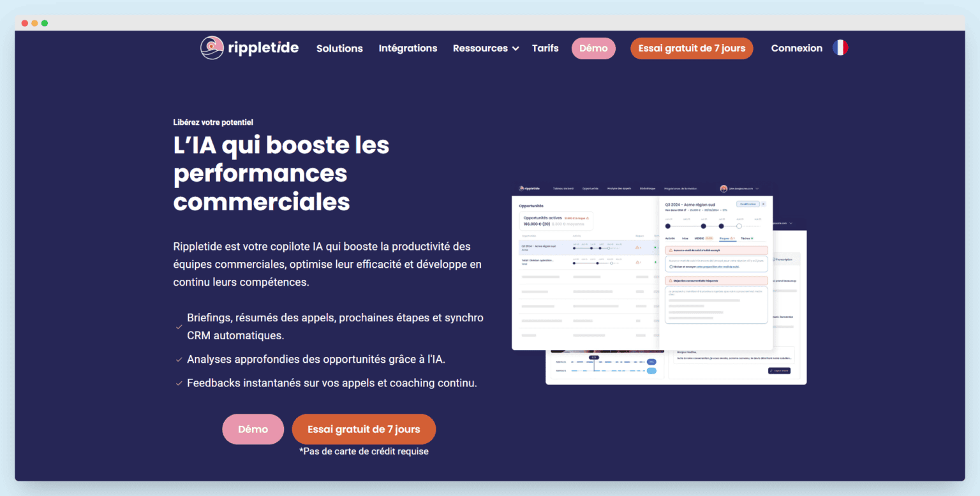The image size is (980, 496).
Task: Select the Réviser et envoyer proposal radio button
Action: [x=671, y=266]
